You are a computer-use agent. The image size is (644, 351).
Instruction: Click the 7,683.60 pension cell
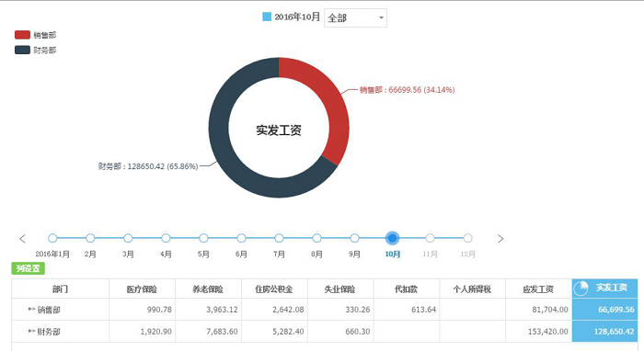coord(208,332)
